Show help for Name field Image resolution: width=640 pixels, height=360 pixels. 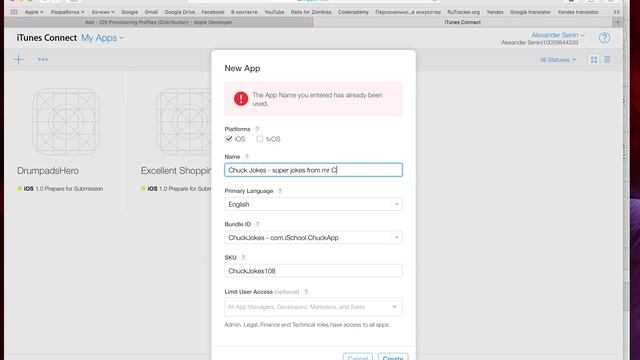[x=247, y=157]
